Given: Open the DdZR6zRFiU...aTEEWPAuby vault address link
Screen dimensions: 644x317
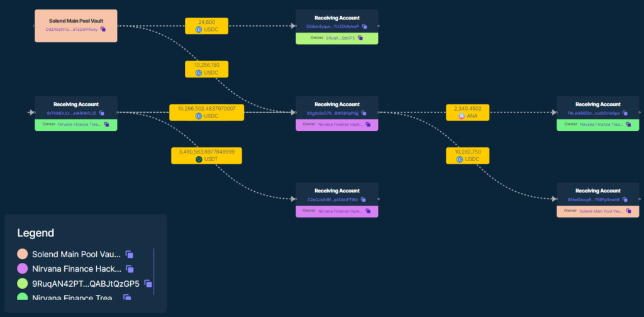Looking at the screenshot, I should [71, 29].
